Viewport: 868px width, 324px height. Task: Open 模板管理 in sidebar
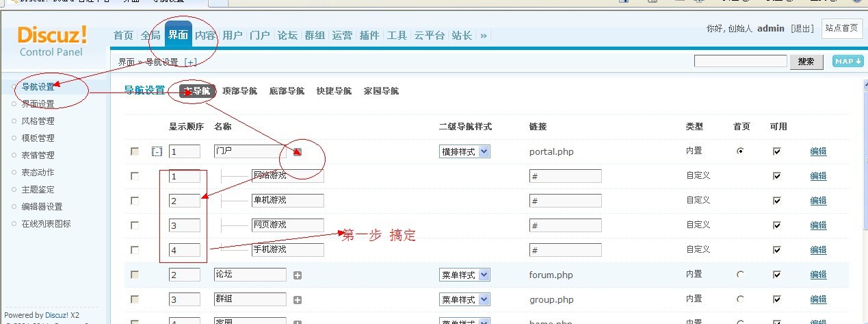(x=38, y=138)
